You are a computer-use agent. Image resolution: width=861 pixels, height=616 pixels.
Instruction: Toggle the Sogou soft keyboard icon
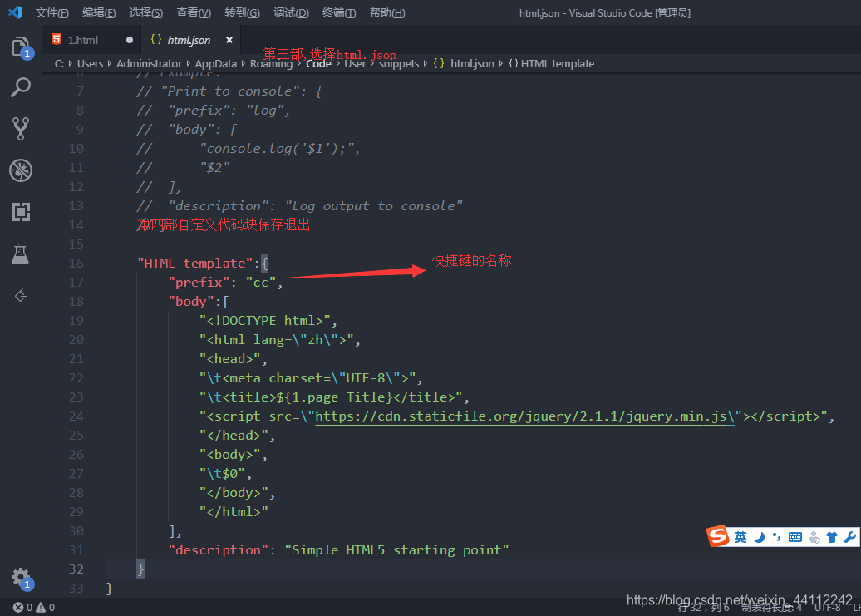[795, 537]
